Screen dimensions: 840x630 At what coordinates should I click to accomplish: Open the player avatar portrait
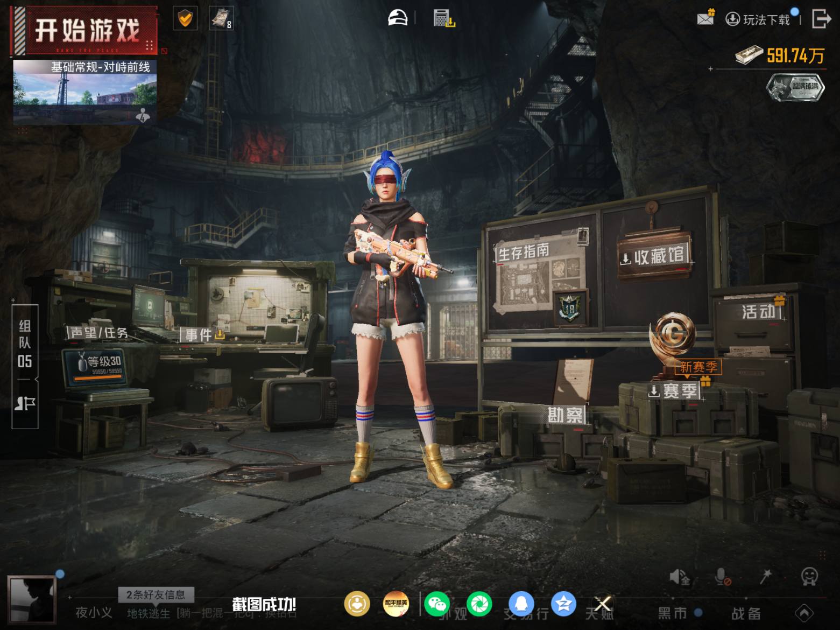pos(32,600)
